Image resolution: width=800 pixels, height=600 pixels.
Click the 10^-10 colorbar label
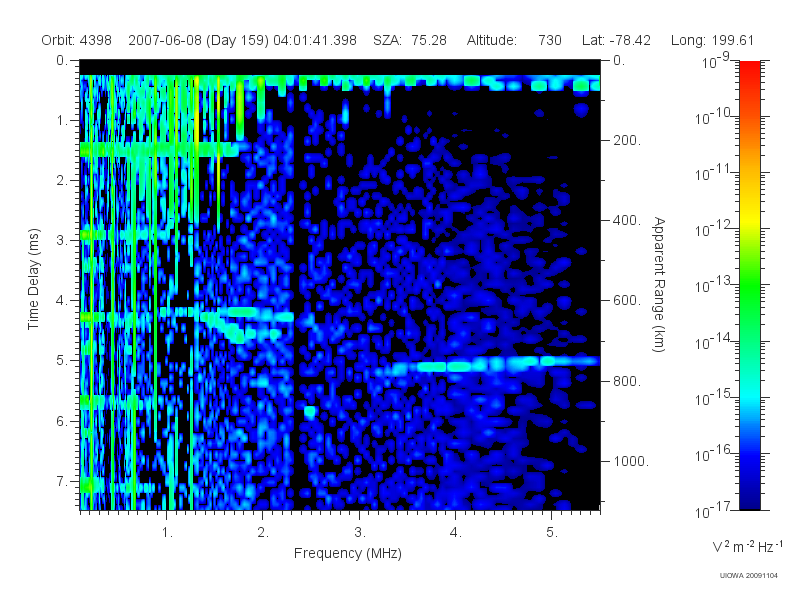pyautogui.click(x=714, y=116)
